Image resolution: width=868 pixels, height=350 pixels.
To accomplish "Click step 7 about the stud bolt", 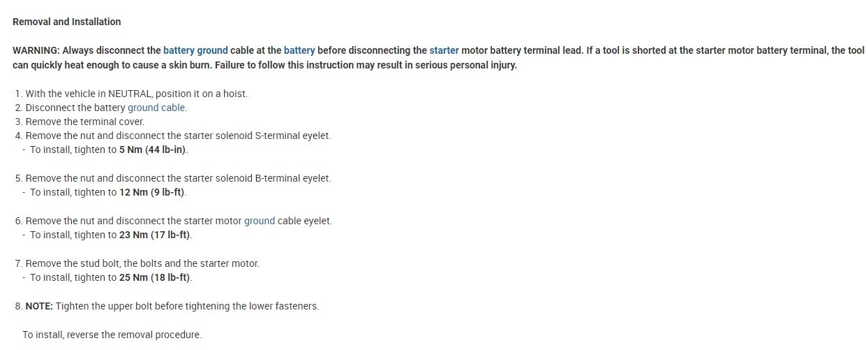I will (x=142, y=263).
